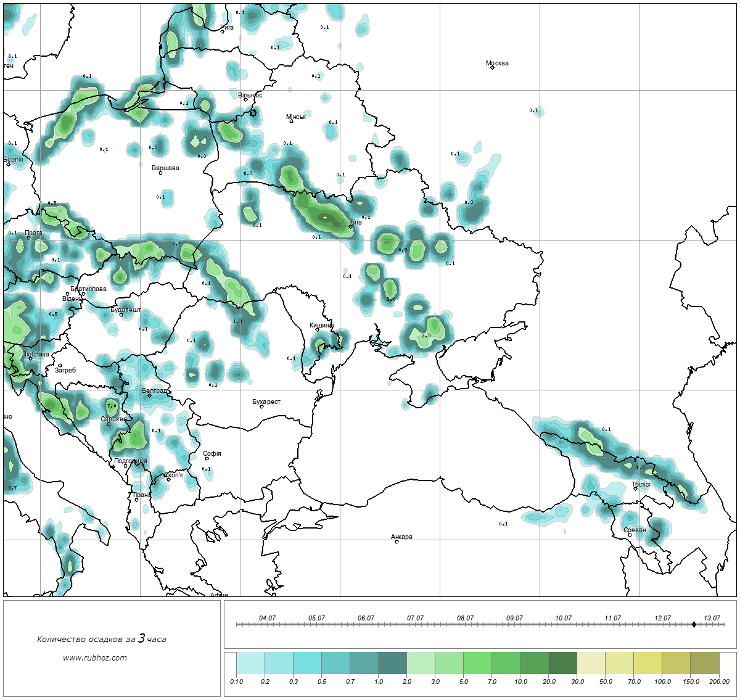Image resolution: width=740 pixels, height=700 pixels.
Task: Click the black diamond timeline position marker
Action: pos(694,625)
